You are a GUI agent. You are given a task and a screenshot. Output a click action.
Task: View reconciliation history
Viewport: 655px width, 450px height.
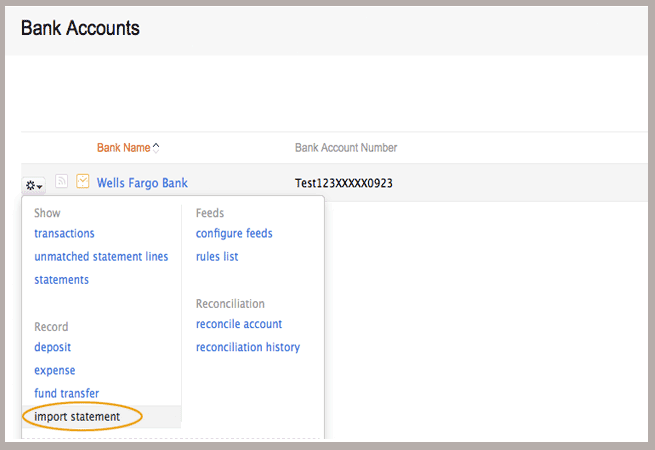tap(248, 347)
